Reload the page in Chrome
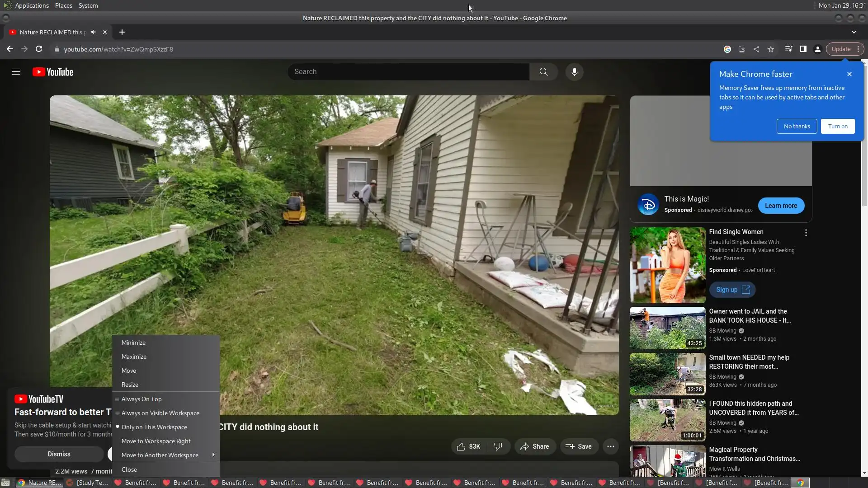This screenshot has height=488, width=868. 39,49
